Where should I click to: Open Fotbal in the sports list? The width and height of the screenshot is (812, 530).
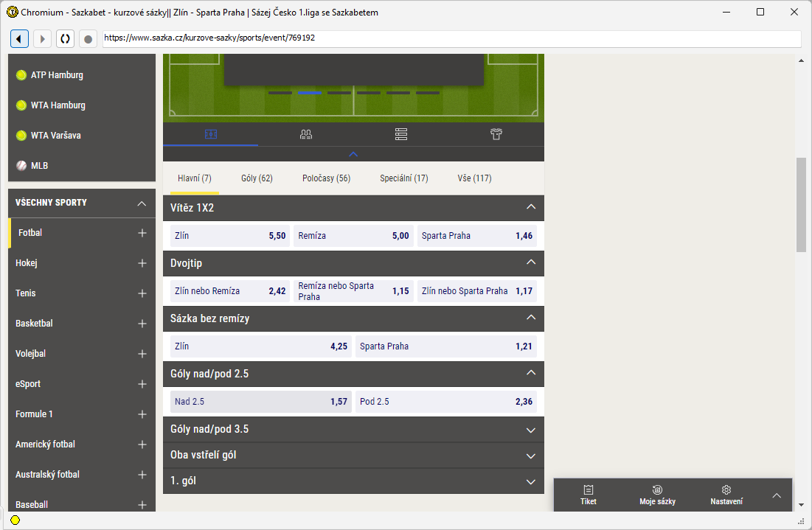coord(30,233)
